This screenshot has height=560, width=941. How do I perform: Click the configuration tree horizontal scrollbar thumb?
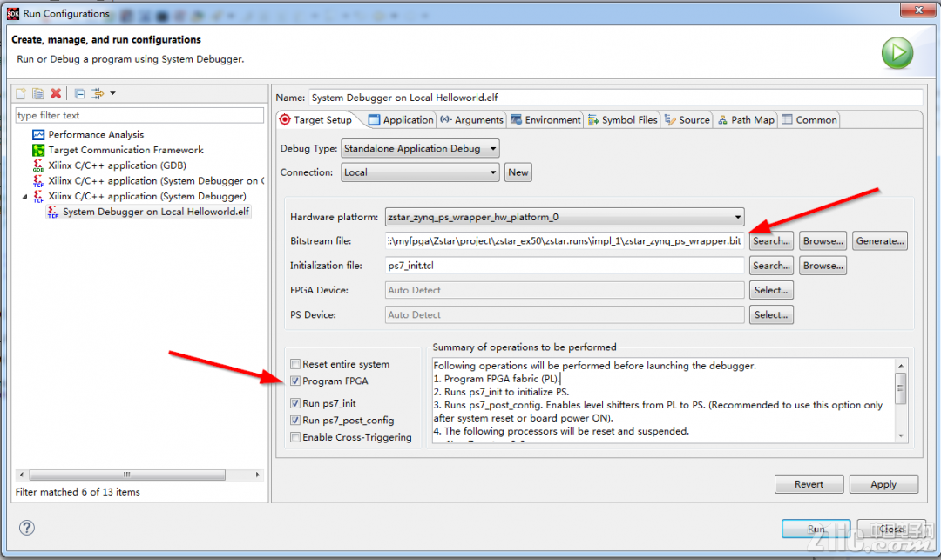click(127, 475)
